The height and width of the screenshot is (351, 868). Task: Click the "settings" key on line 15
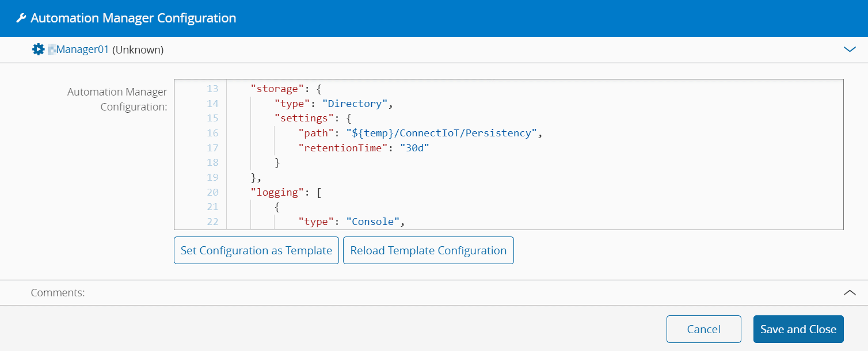coord(301,118)
